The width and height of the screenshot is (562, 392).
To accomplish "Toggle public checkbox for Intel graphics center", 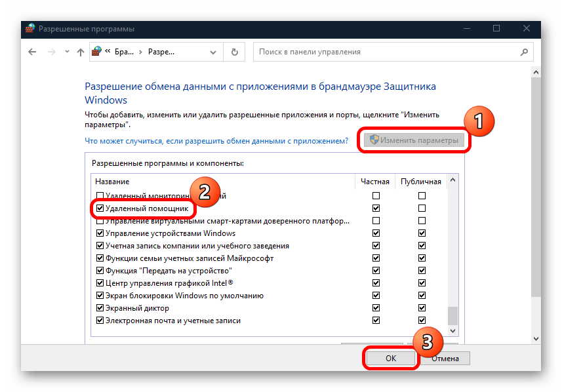I will tap(422, 283).
